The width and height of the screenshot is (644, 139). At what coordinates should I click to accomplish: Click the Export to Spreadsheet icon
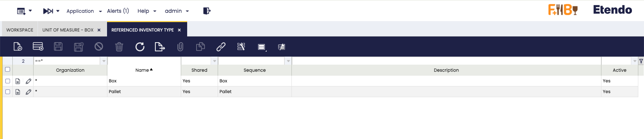click(160, 47)
